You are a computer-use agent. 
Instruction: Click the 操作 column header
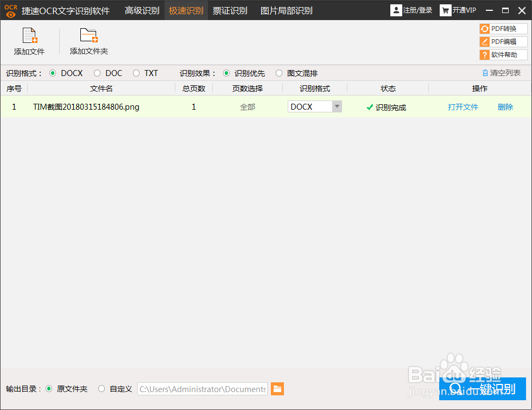480,89
